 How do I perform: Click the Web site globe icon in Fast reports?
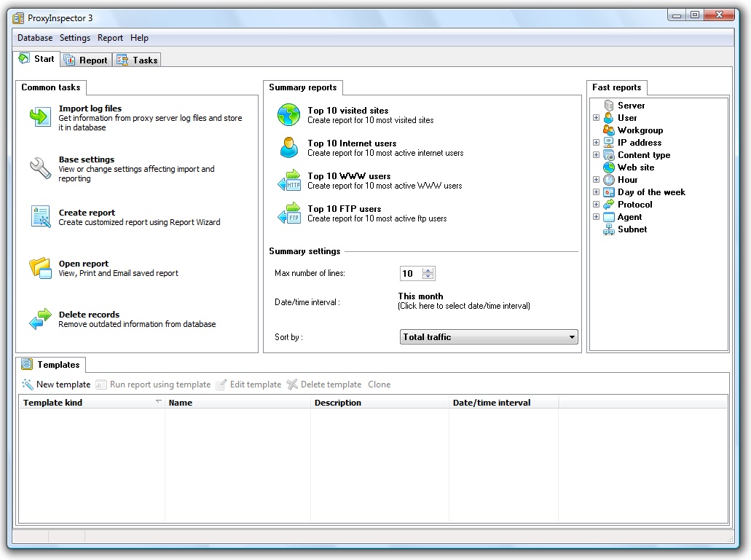pos(609,167)
